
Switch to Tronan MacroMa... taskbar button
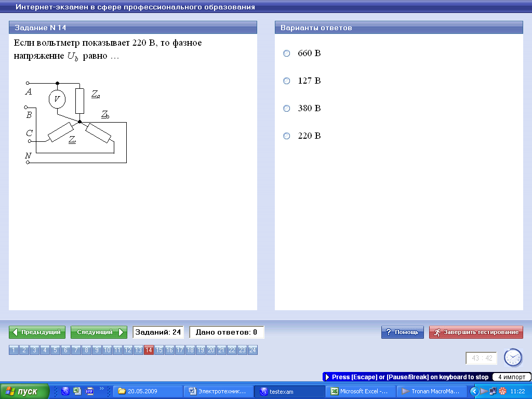(431, 391)
